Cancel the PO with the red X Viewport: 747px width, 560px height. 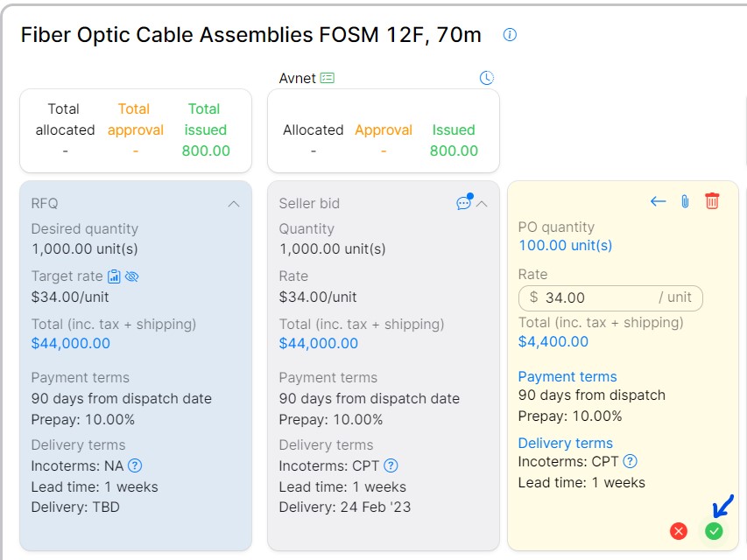678,531
